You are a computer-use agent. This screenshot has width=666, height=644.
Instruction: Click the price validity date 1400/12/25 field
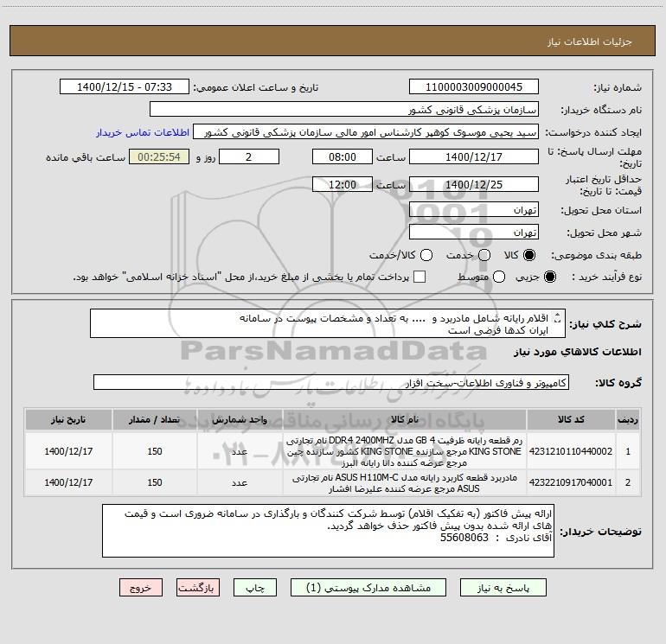pos(474,184)
